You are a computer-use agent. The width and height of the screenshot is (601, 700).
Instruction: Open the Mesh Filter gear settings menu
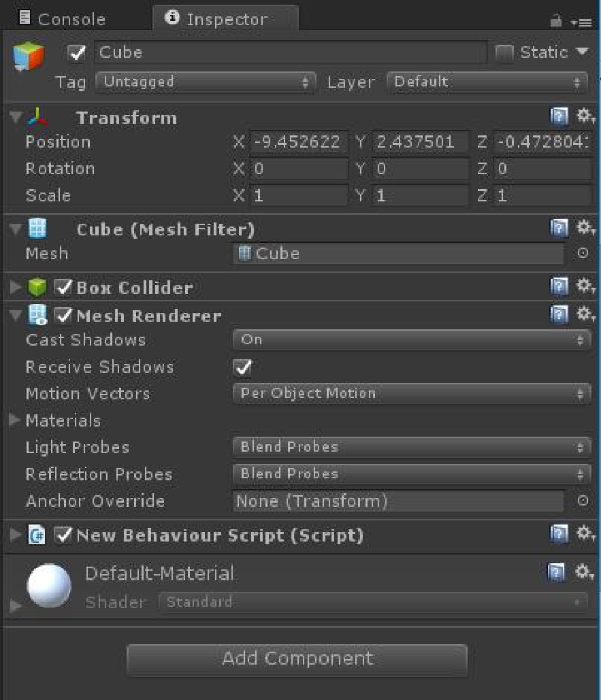584,229
